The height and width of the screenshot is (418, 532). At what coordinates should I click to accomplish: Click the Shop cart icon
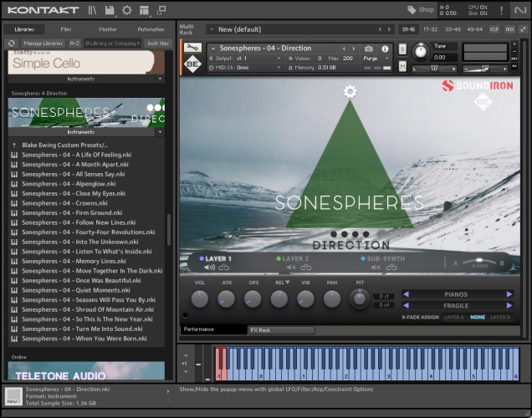[x=412, y=10]
